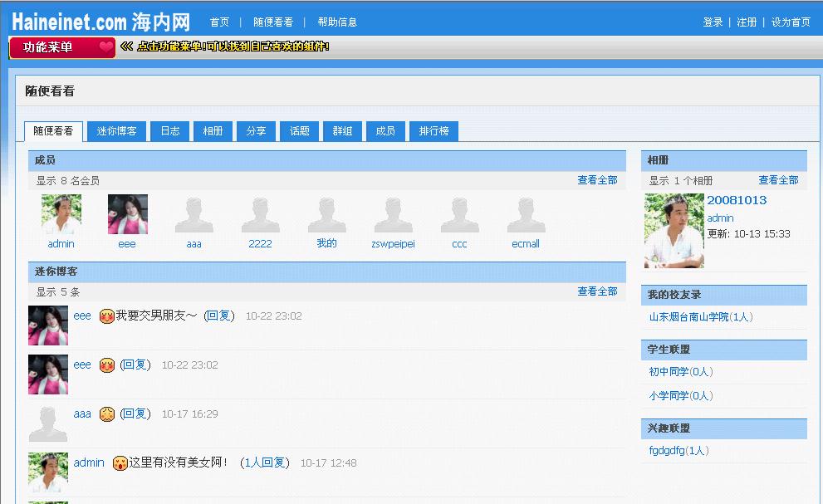Click the 2222 member name link

(x=260, y=243)
